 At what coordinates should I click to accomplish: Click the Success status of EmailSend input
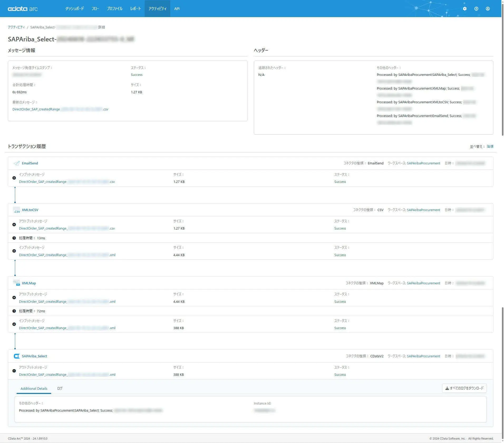340,182
